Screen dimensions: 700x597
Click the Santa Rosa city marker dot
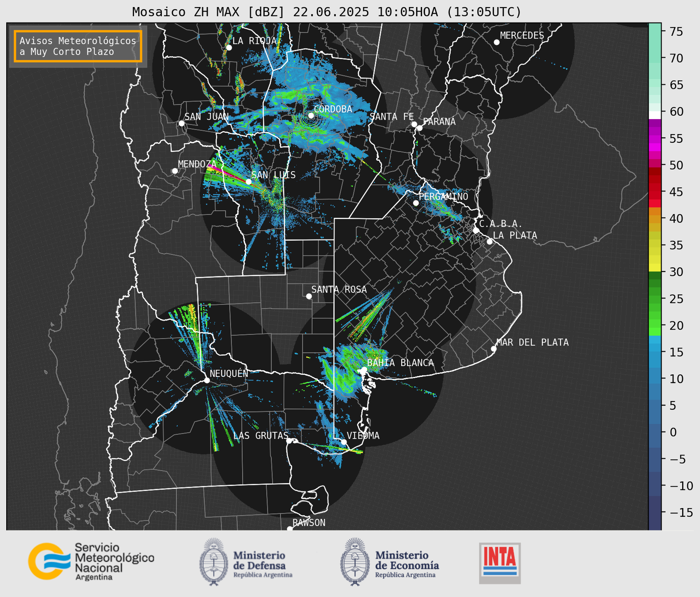click(309, 296)
